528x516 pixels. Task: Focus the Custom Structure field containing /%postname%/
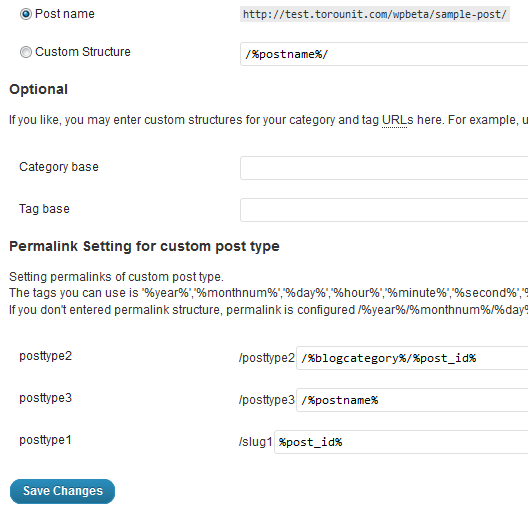(x=384, y=54)
